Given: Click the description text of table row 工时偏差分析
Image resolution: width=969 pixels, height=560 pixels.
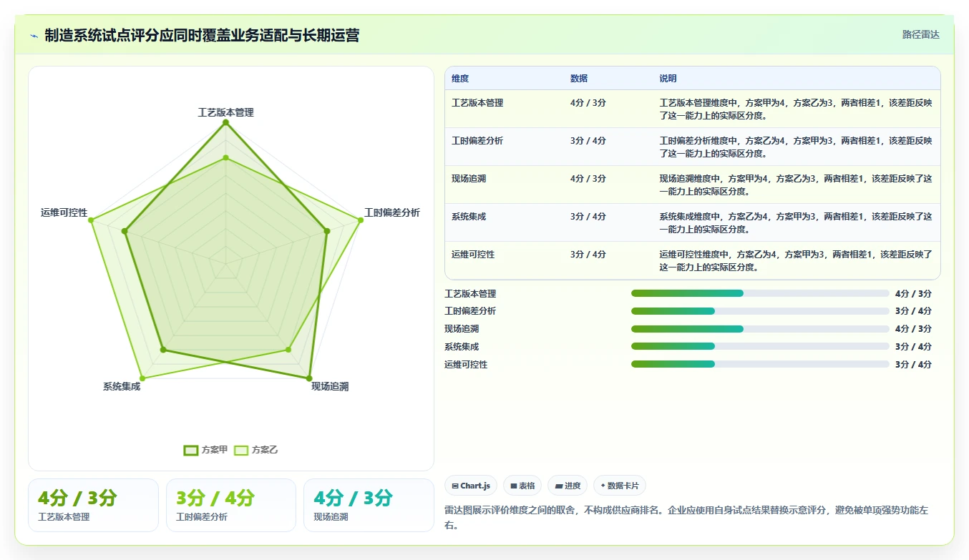Looking at the screenshot, I should pyautogui.click(x=796, y=147).
